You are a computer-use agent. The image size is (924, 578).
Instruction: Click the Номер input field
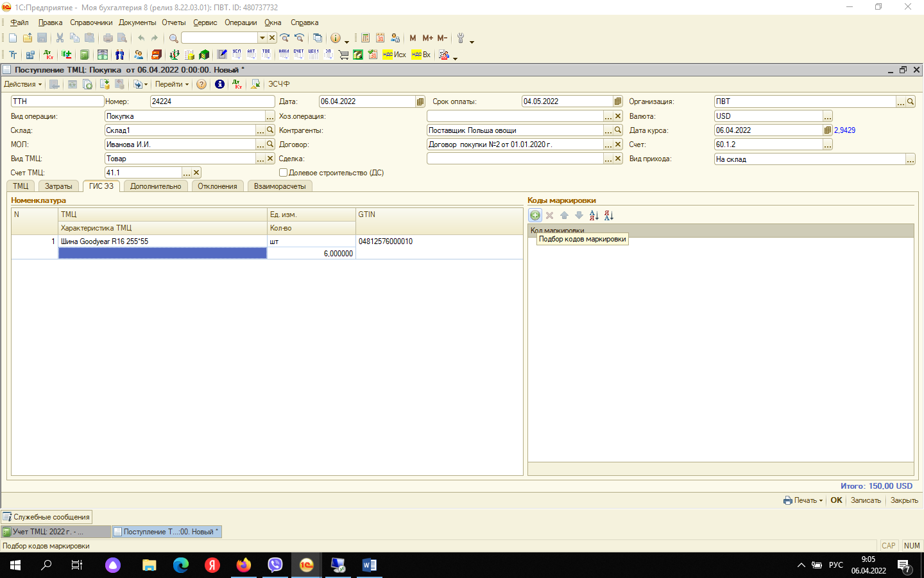click(212, 101)
